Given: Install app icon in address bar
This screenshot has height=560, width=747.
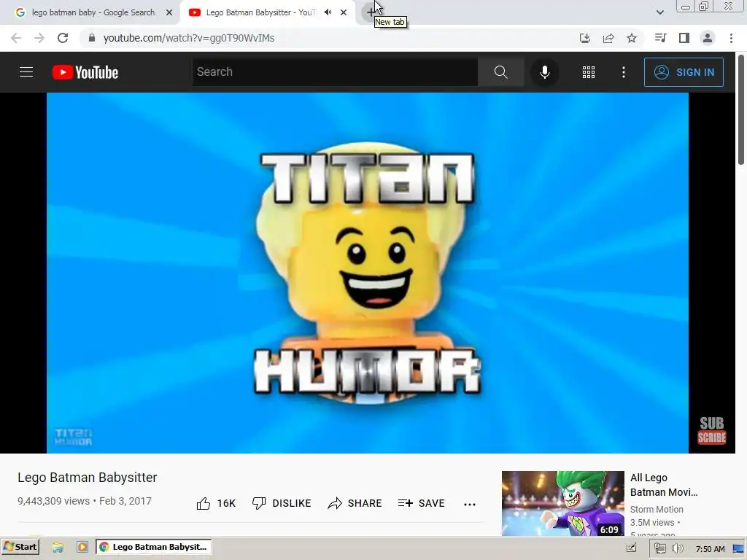Looking at the screenshot, I should pyautogui.click(x=585, y=38).
